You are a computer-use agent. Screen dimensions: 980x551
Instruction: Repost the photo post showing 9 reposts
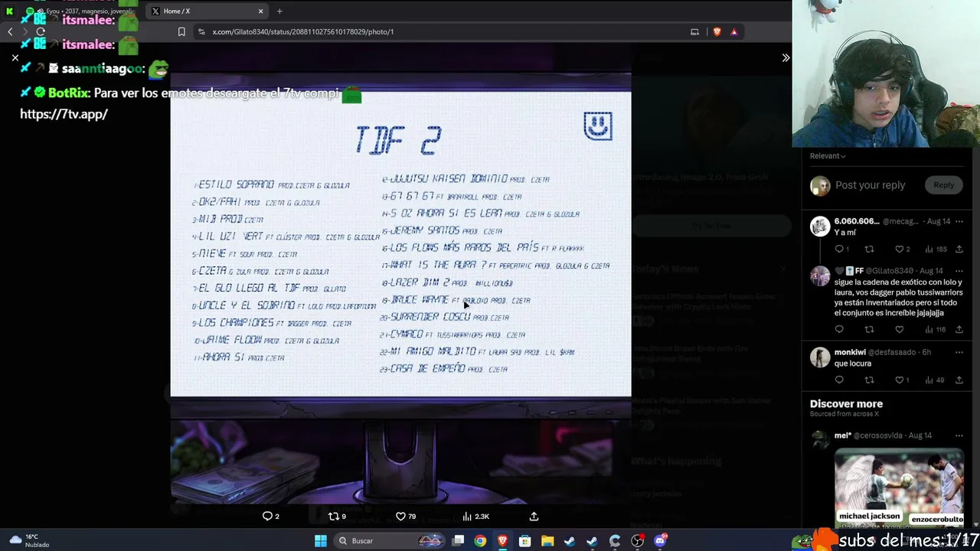[333, 517]
